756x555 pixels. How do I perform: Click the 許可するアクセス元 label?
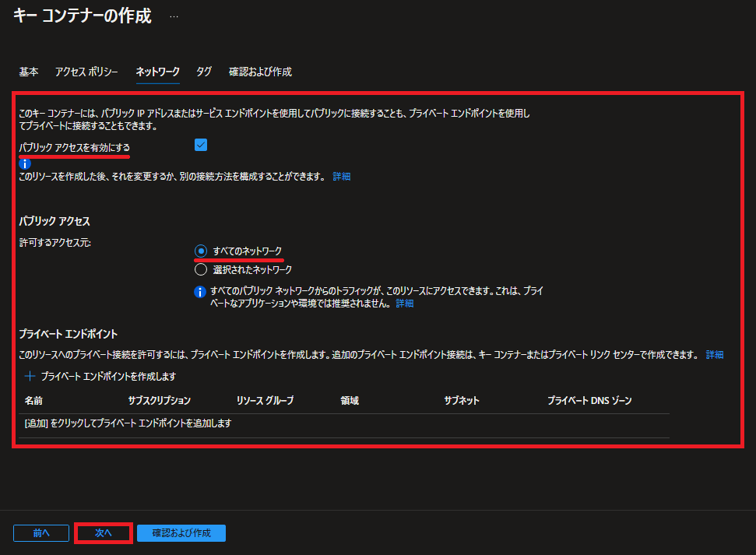pos(55,243)
